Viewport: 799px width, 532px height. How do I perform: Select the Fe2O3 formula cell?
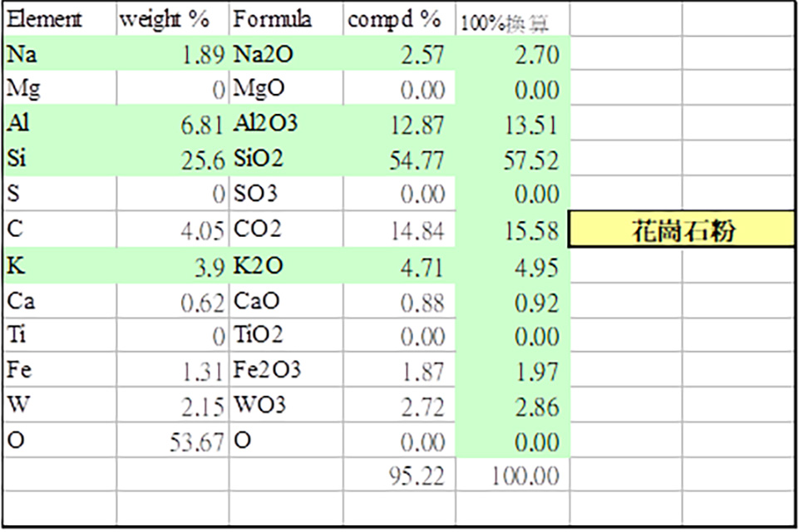pyautogui.click(x=286, y=369)
